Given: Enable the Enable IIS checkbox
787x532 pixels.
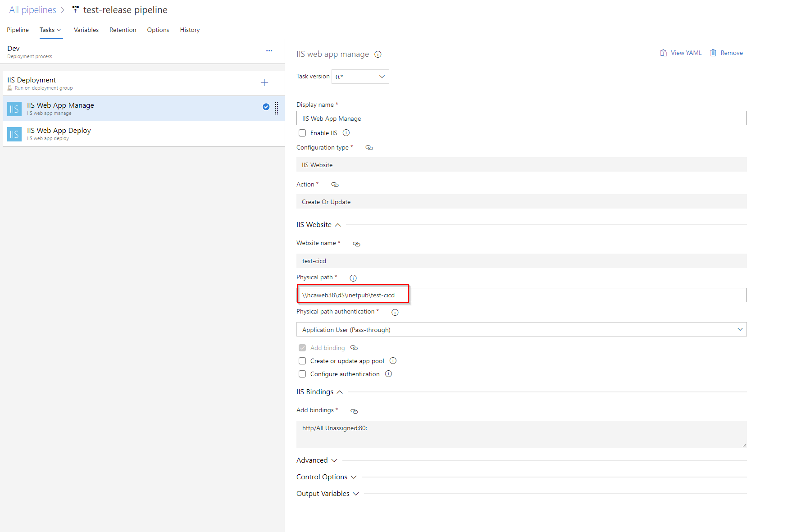Looking at the screenshot, I should tap(302, 133).
